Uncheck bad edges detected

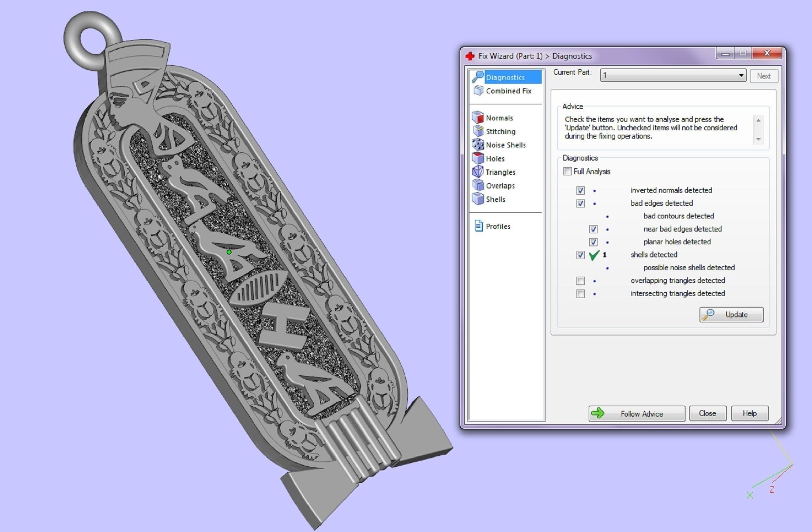click(x=581, y=203)
